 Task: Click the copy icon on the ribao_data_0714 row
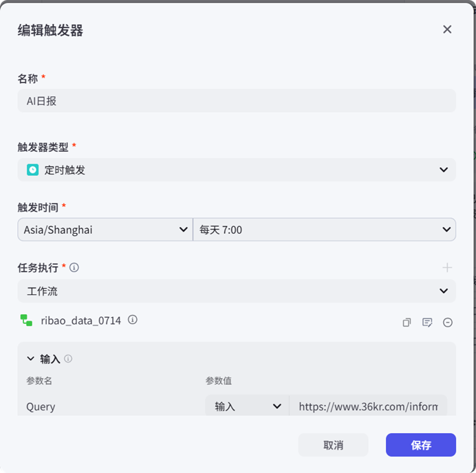point(407,322)
